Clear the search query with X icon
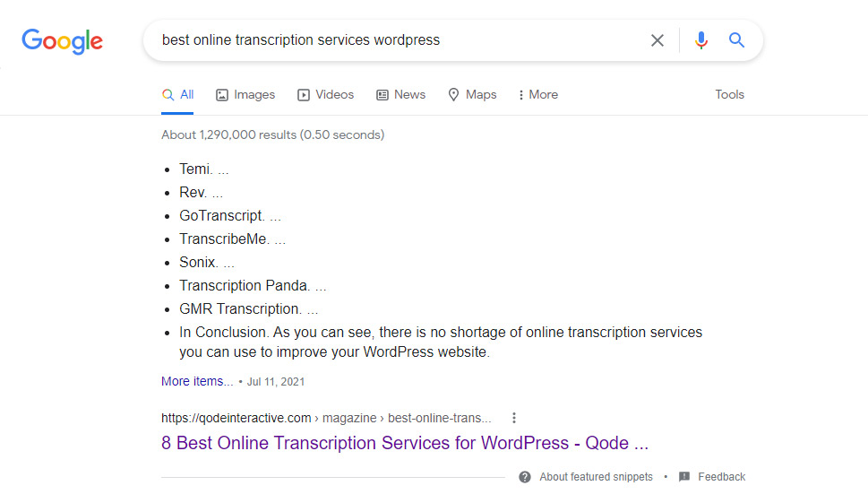Viewport: 868px width, 503px height. pos(657,40)
